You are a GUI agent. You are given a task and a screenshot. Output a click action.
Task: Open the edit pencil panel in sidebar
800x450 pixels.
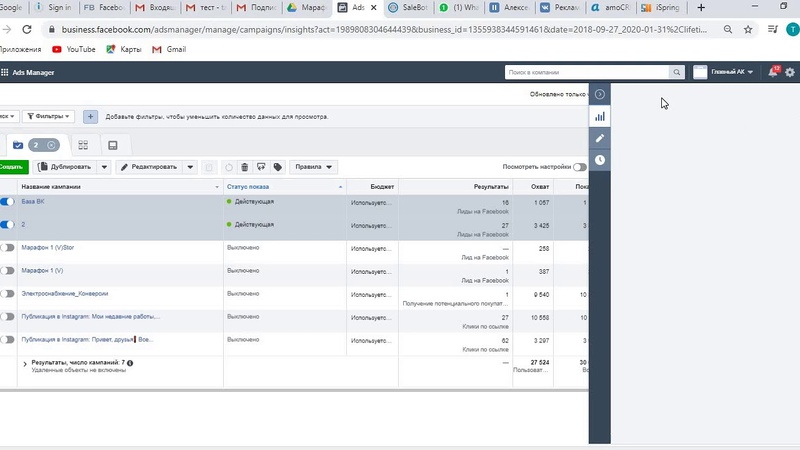pos(599,138)
